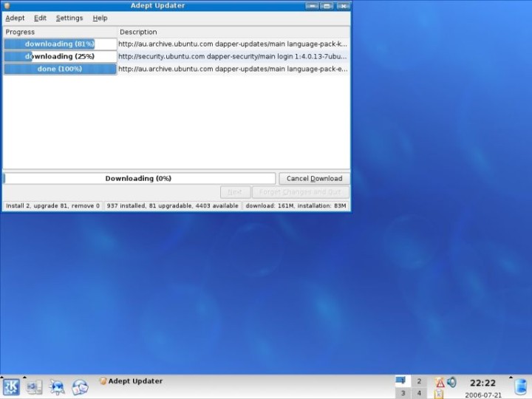
Task: Click the 22:22 panel clock
Action: 482,383
